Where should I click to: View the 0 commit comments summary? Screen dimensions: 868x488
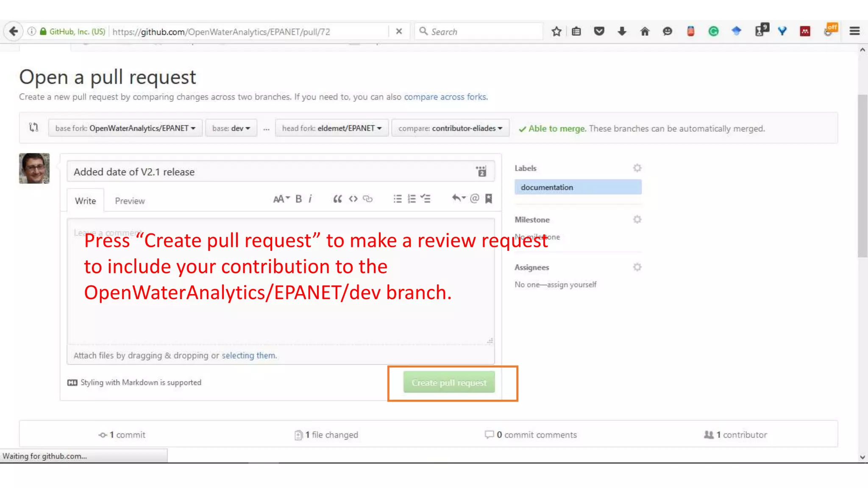[531, 435]
